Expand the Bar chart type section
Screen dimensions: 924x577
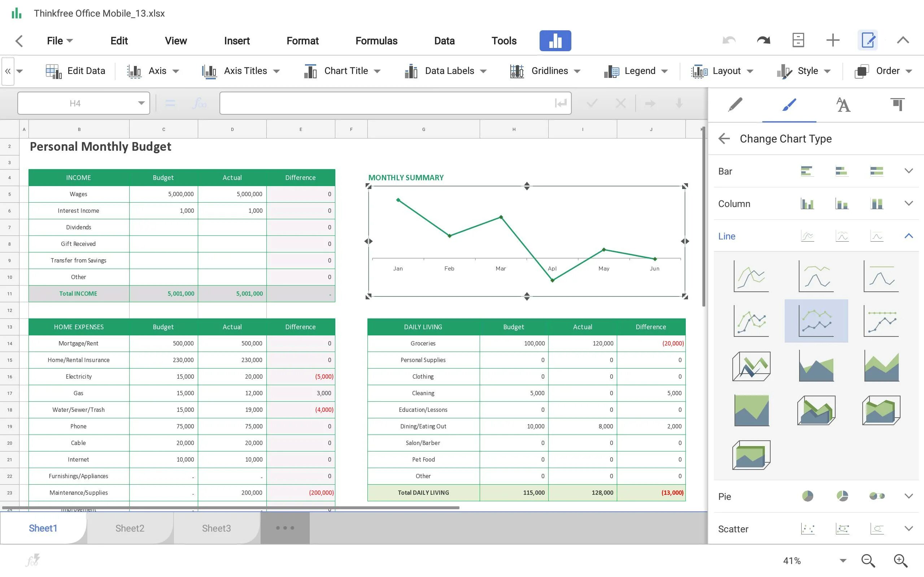908,171
